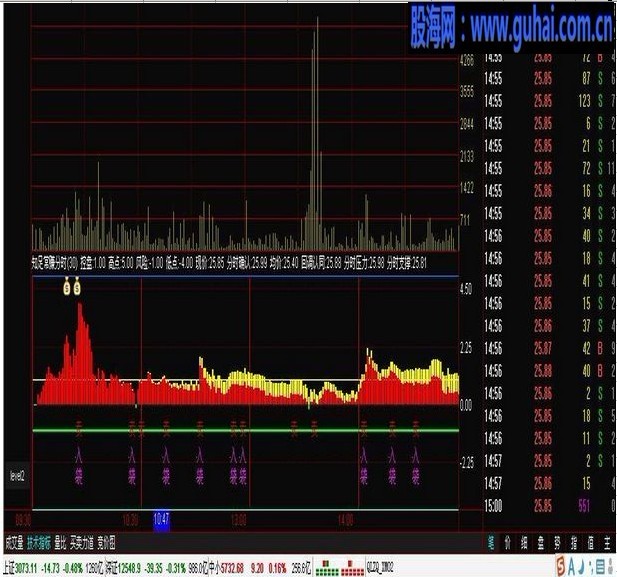Switch to the 技术指标 tab
This screenshot has width=617, height=577.
(39, 544)
